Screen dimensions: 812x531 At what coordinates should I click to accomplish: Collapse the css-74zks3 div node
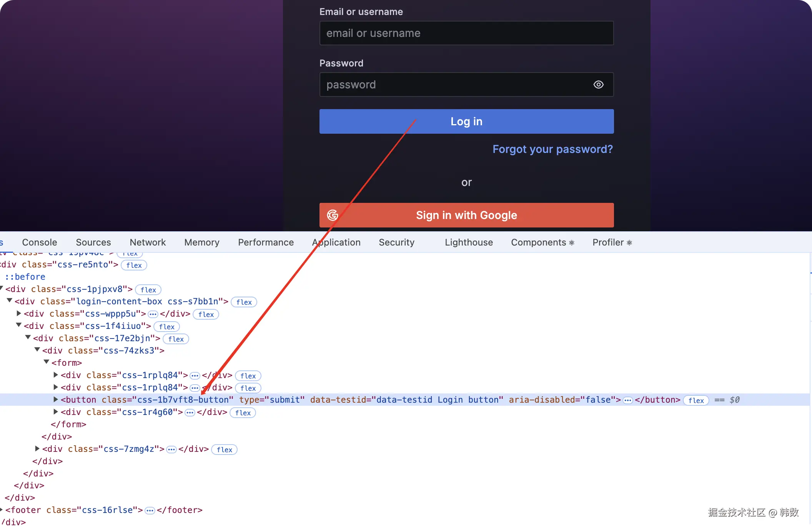tap(37, 350)
